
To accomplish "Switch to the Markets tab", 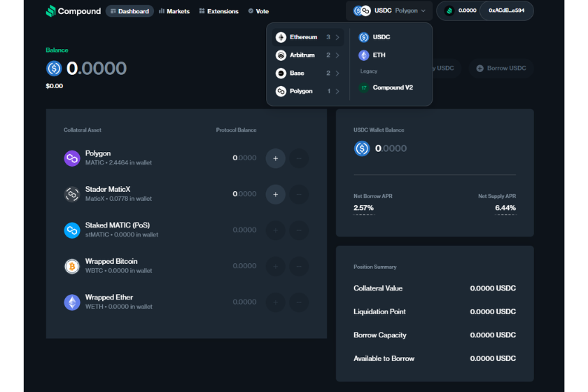I will pyautogui.click(x=174, y=11).
